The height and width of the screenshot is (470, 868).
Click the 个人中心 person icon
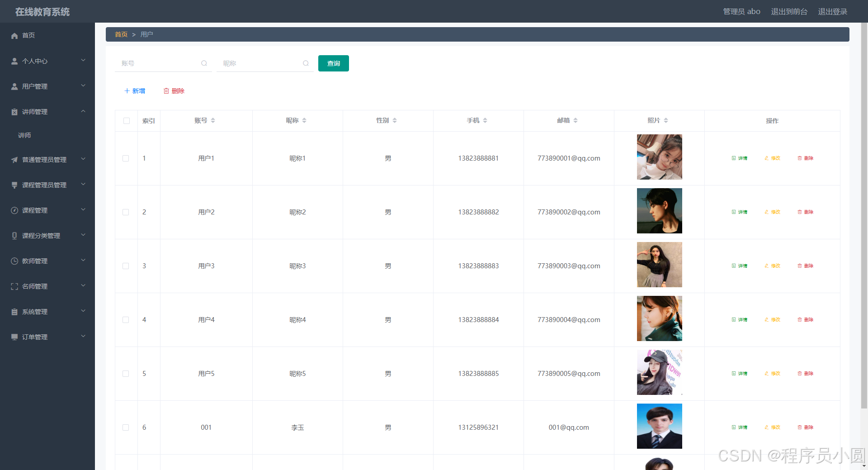[14, 61]
